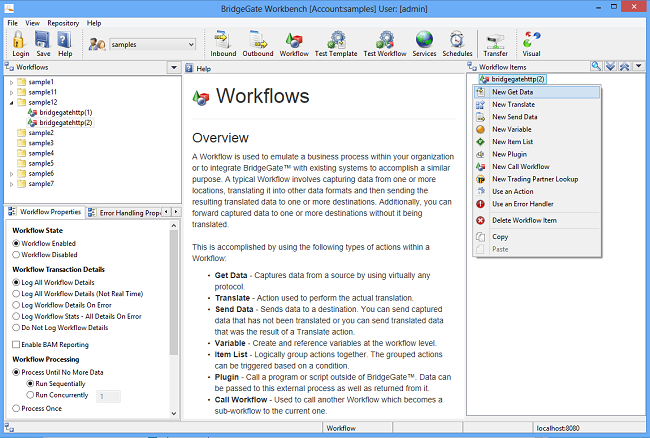Screen dimensions: 650x438
Task: Select Delete Workflow Item menu entry
Action: (526, 219)
